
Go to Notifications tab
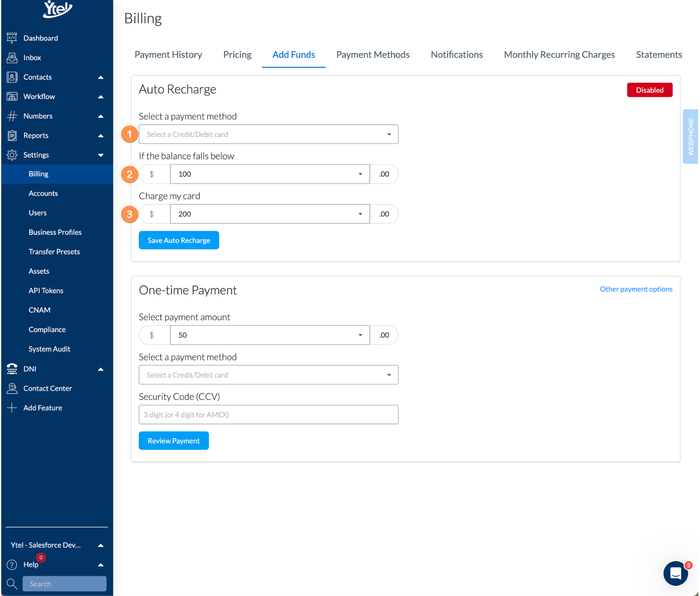457,55
